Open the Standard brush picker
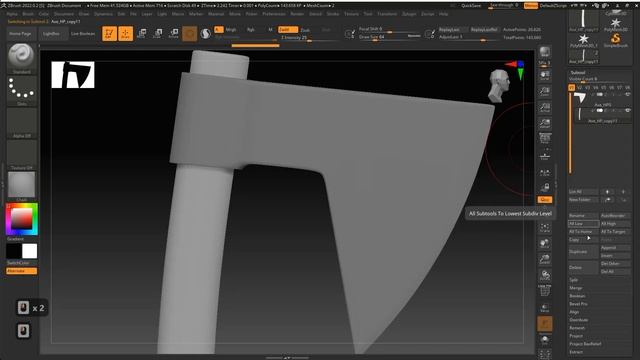Screen dimensions: 640x360 (21, 58)
